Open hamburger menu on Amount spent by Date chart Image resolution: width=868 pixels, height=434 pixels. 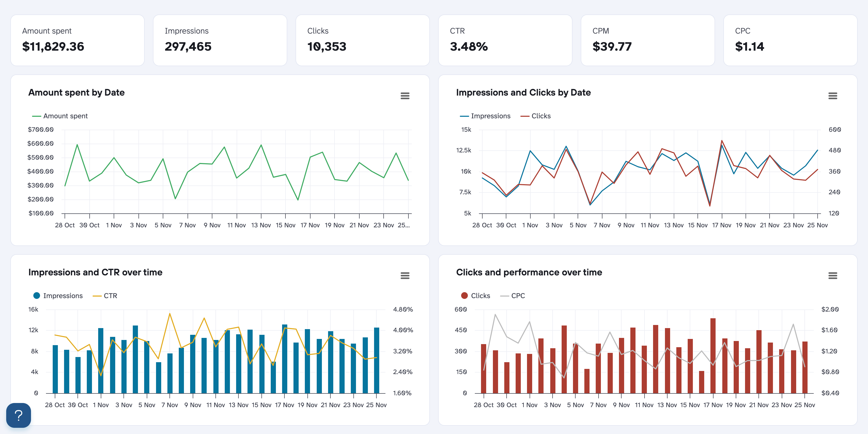(x=405, y=96)
